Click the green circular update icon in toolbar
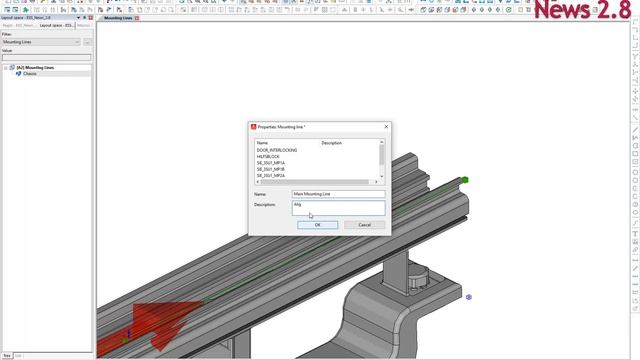This screenshot has height=360, width=640. (x=509, y=9)
